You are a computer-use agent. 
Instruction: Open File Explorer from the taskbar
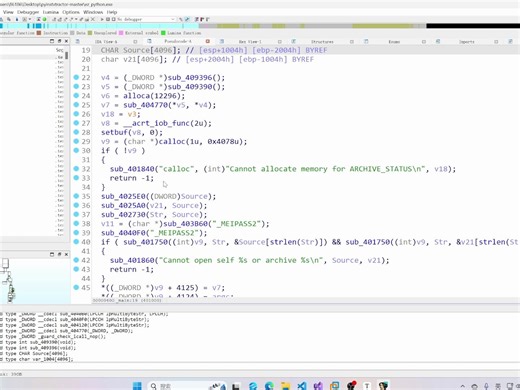tap(286, 386)
